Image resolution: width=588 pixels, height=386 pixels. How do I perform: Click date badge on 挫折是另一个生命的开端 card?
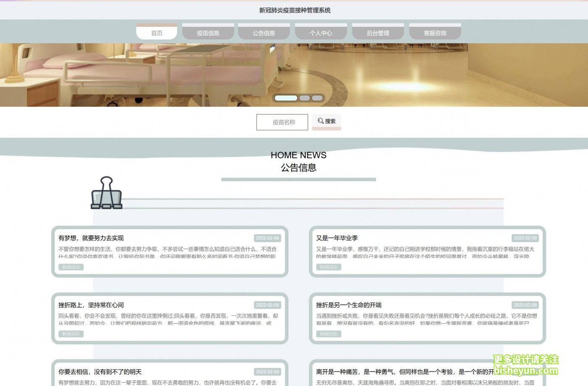525,305
